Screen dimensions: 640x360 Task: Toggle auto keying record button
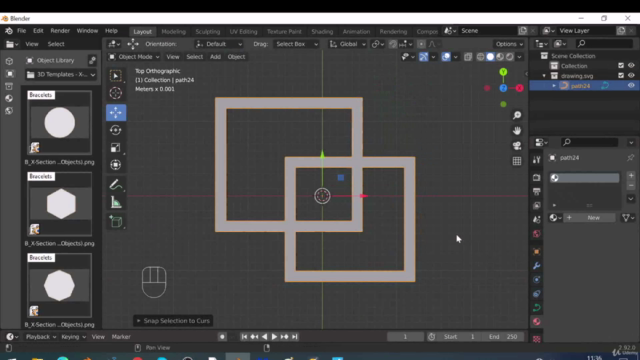(222, 337)
